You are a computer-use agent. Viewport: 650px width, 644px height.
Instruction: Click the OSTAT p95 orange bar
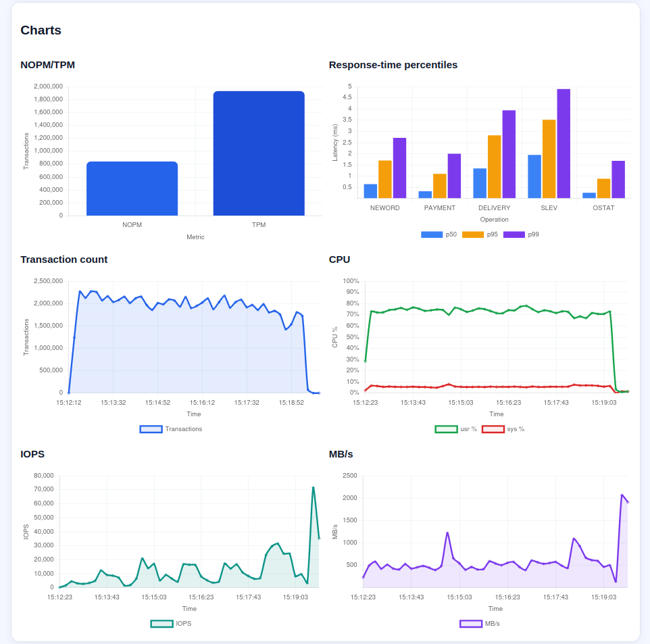[603, 189]
